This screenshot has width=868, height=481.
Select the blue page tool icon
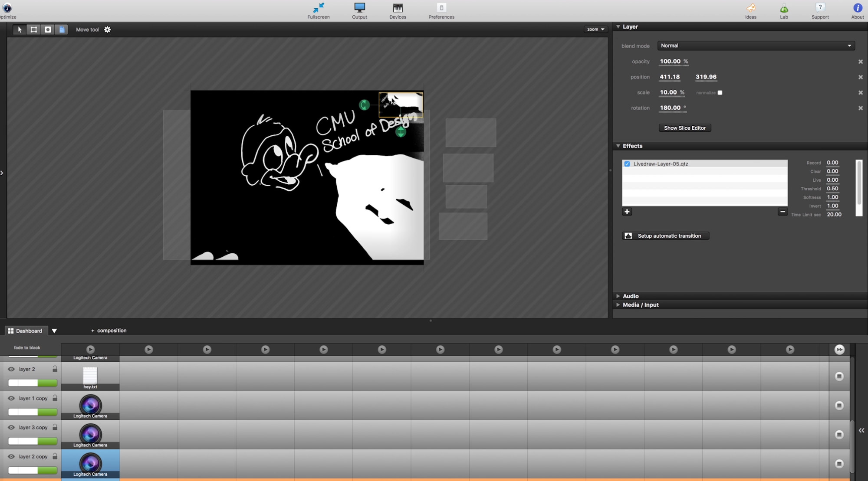point(62,29)
